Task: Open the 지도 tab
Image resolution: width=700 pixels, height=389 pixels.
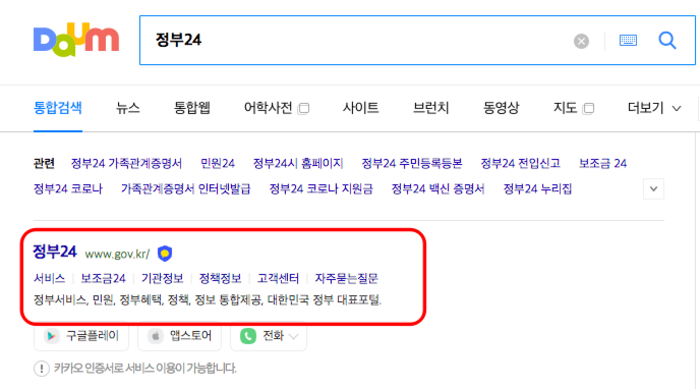Action: pos(565,108)
